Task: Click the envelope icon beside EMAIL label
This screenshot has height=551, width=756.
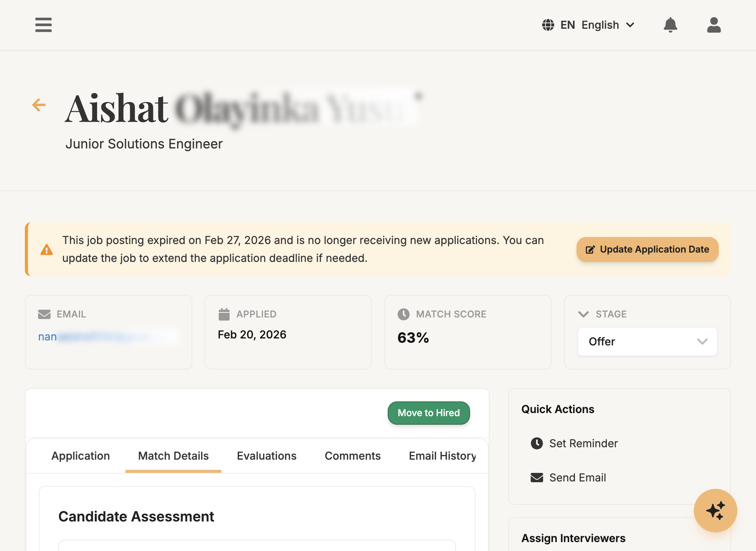Action: (x=44, y=314)
